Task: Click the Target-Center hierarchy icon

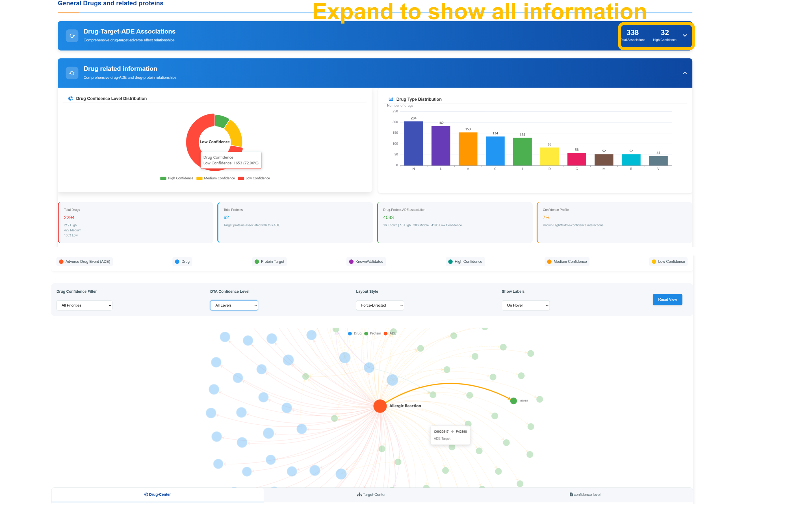Action: (359, 494)
